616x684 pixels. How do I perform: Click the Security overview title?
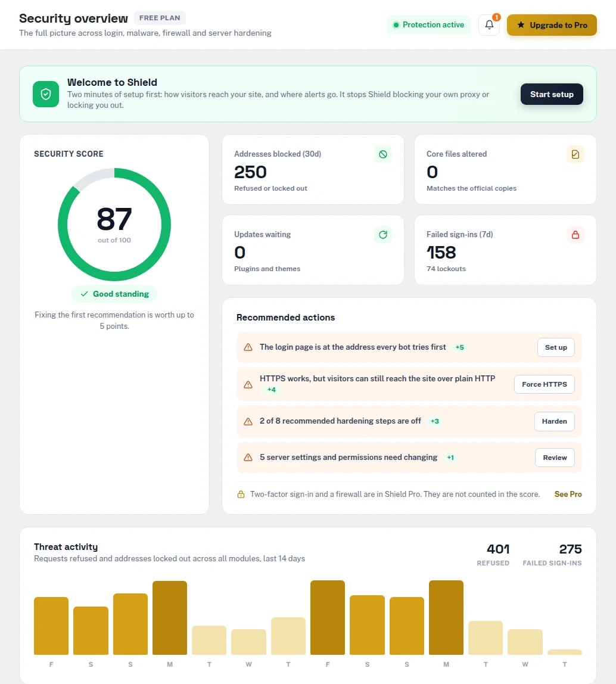73,18
